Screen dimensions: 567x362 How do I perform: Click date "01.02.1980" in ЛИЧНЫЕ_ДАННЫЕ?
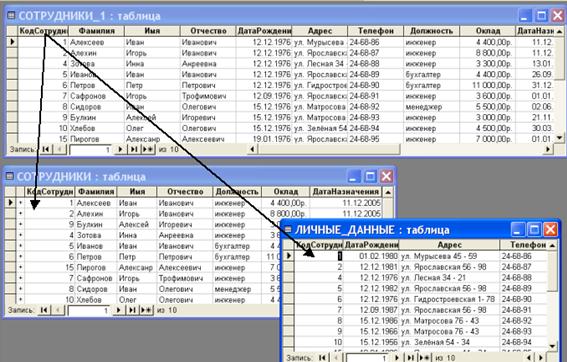pos(371,256)
